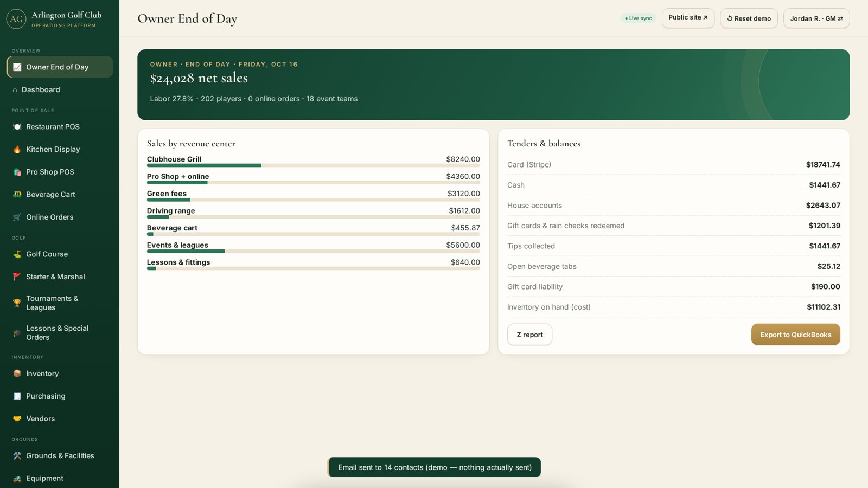Export to QuickBooks

[x=795, y=335]
